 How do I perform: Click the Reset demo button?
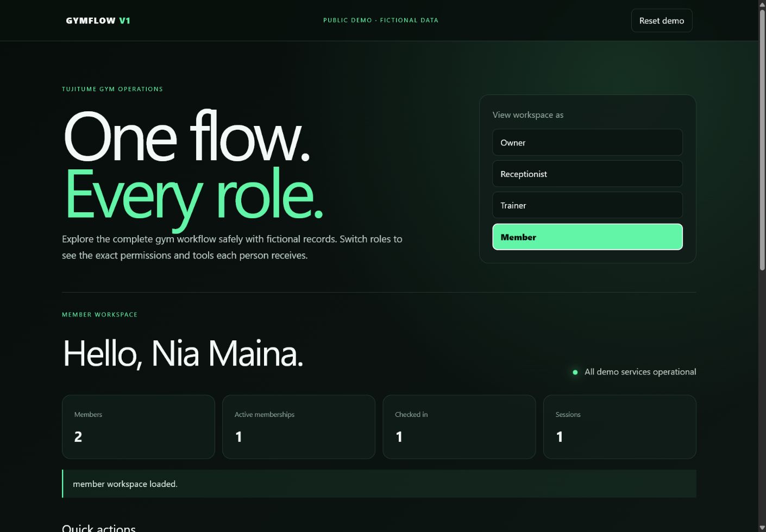point(662,21)
